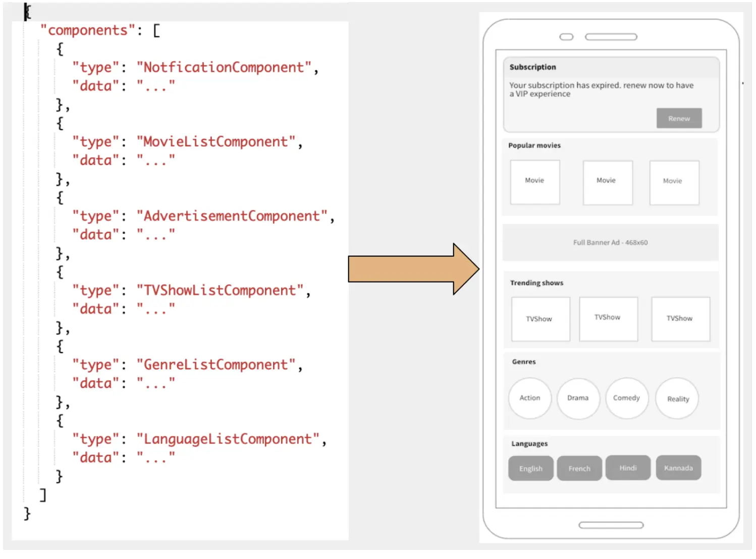
Task: Open the Full Banner Ad 468x60
Action: pyautogui.click(x=611, y=243)
